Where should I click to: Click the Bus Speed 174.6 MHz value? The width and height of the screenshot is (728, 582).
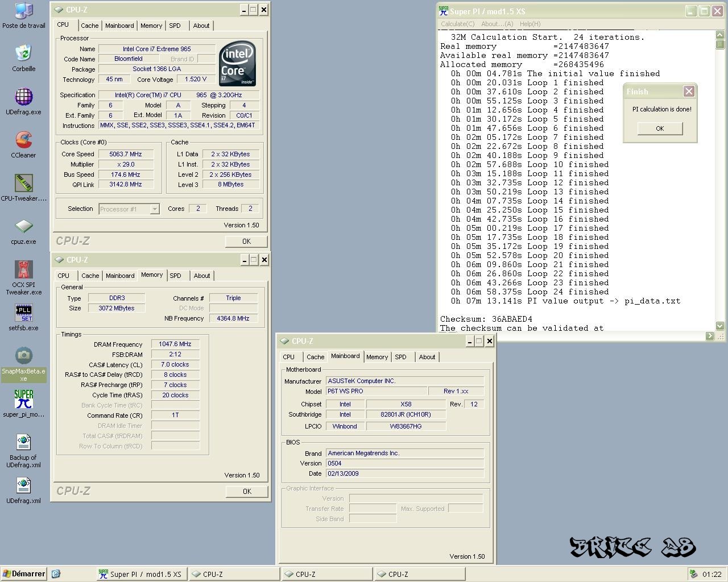coord(125,174)
